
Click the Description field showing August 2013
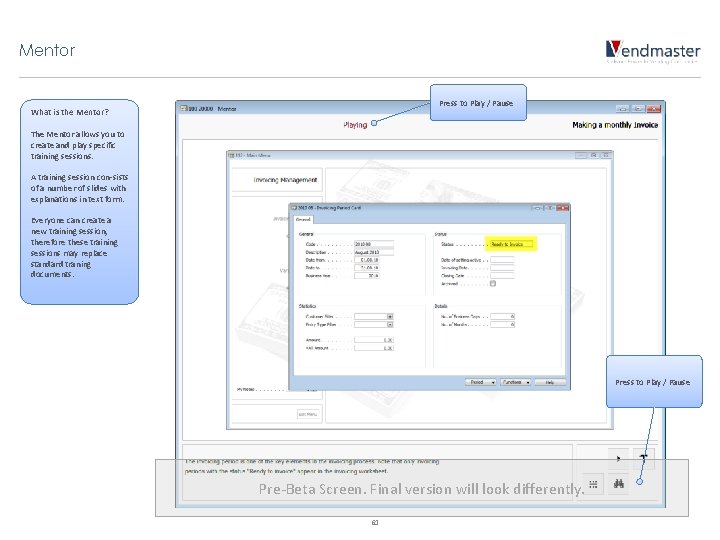[374, 252]
